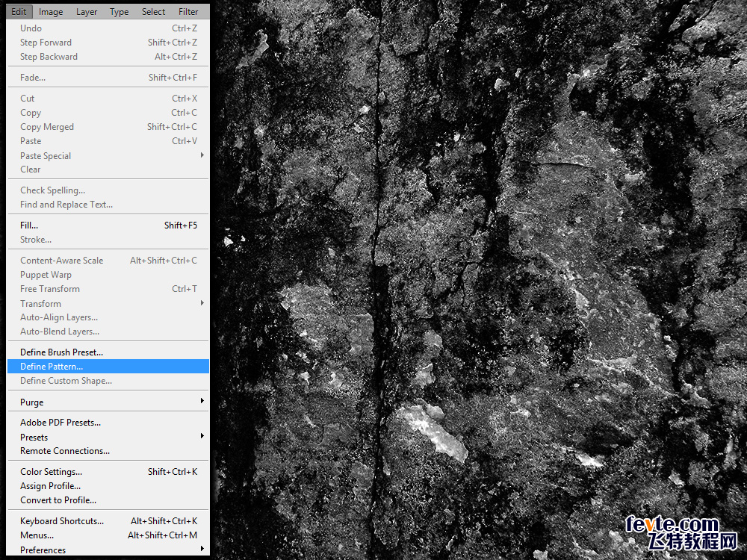This screenshot has height=560, width=747.
Task: Open the Menus... dialog
Action: pos(108,535)
